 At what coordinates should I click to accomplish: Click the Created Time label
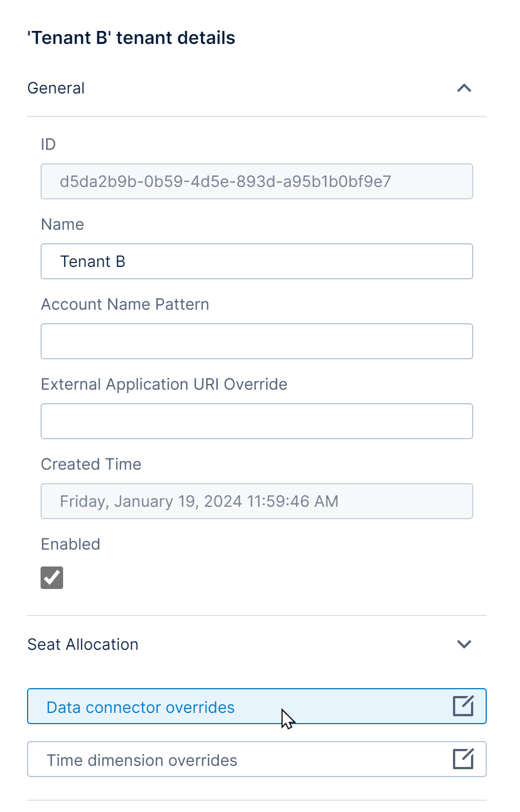91,464
